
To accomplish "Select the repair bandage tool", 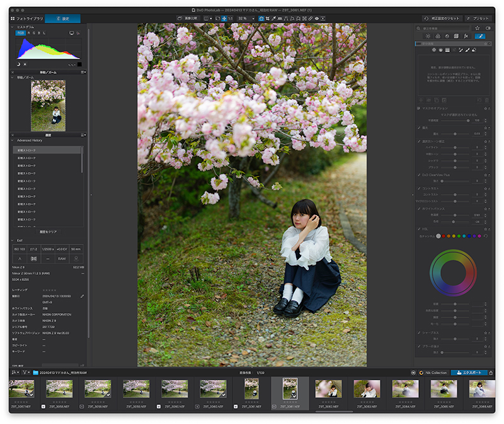I will [x=311, y=19].
